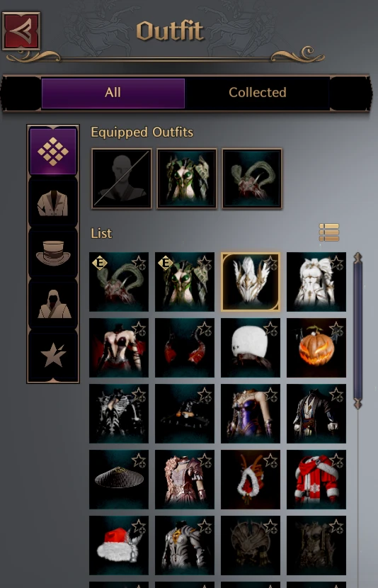This screenshot has width=378, height=588.
Task: Open the star favorites category
Action: pos(53,355)
